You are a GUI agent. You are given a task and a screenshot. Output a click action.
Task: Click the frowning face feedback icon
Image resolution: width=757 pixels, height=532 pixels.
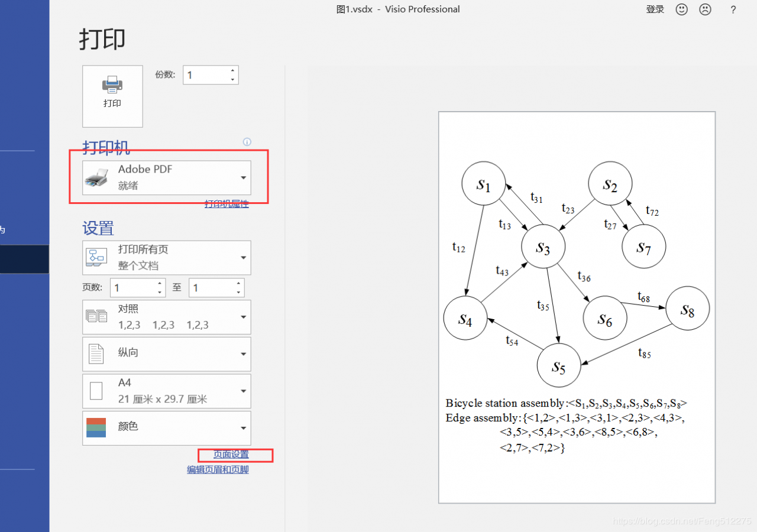706,9
